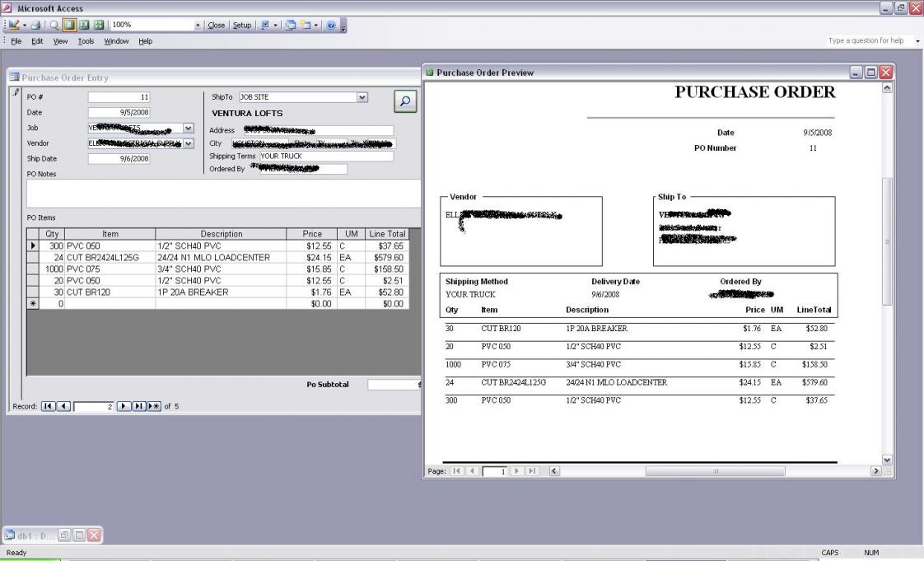Click the Database Window icon
The image size is (924, 561).
[x=291, y=25]
